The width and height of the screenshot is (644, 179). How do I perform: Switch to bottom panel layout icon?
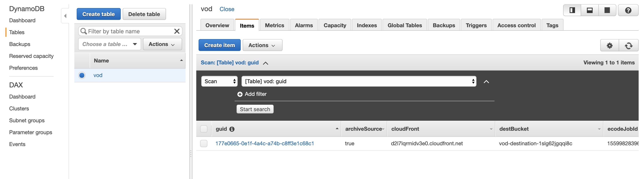point(590,10)
